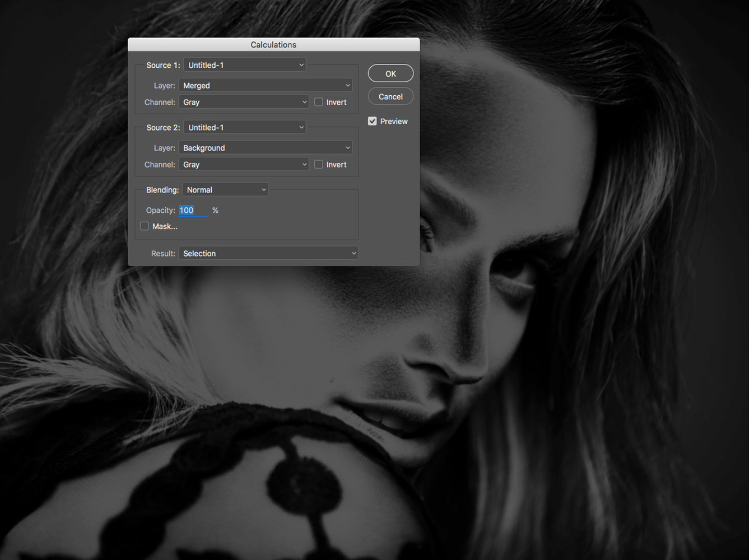
Task: Click the Opacity label
Action: pyautogui.click(x=161, y=210)
